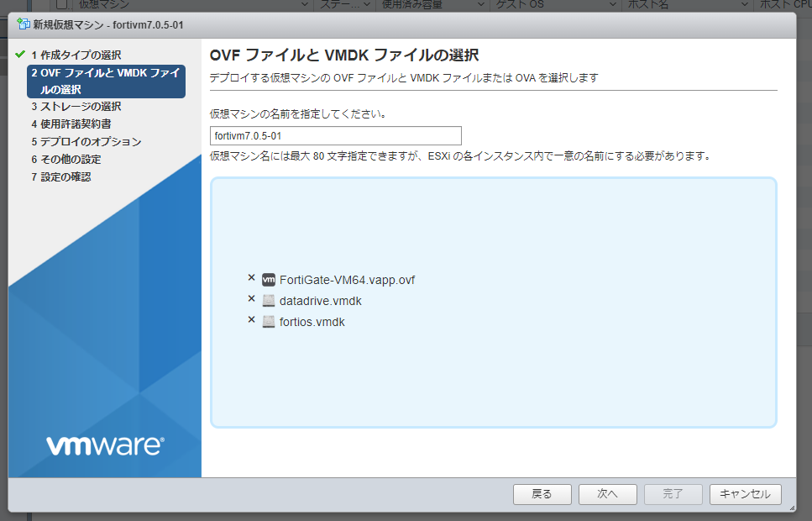This screenshot has height=521, width=812.
Task: Click the new virtual machine icon in title bar
Action: pos(23,24)
